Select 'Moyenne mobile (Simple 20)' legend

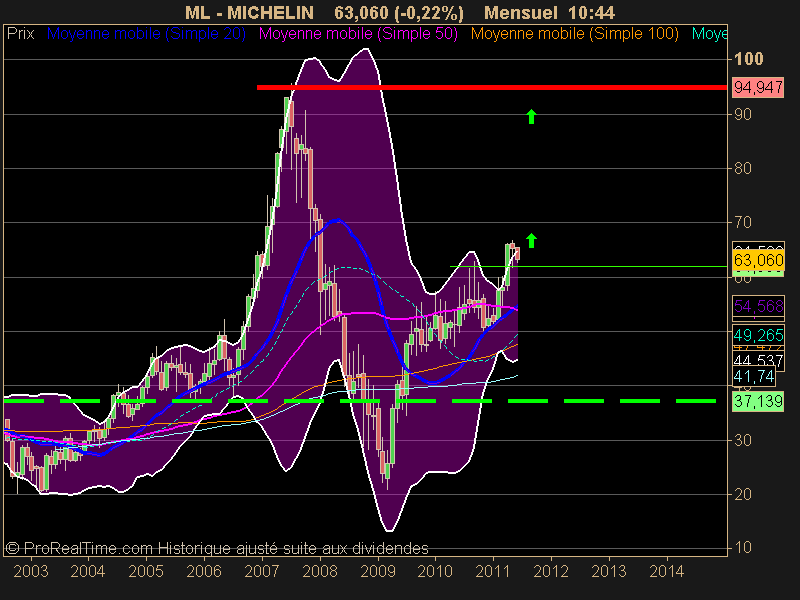[x=146, y=34]
